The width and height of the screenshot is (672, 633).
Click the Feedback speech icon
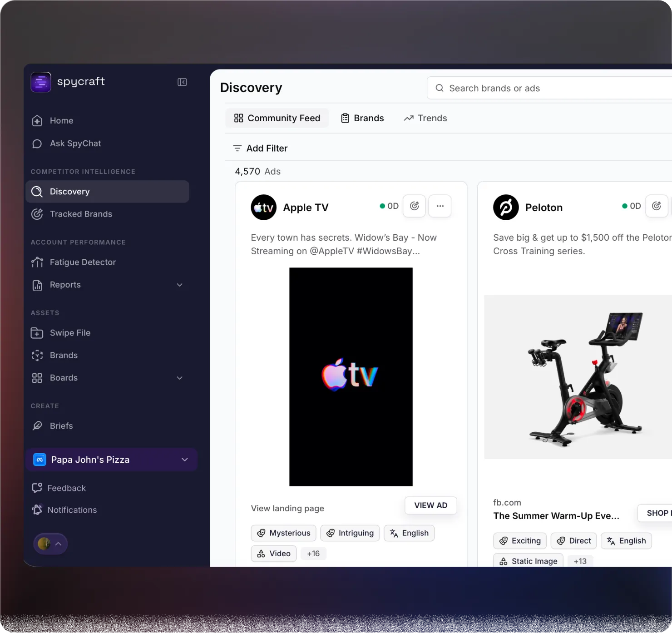(37, 488)
